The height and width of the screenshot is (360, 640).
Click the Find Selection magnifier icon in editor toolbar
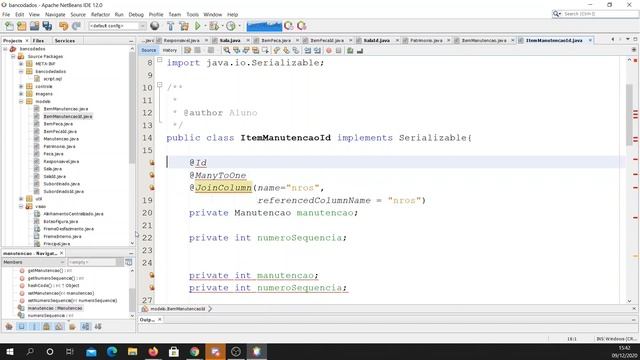(227, 51)
